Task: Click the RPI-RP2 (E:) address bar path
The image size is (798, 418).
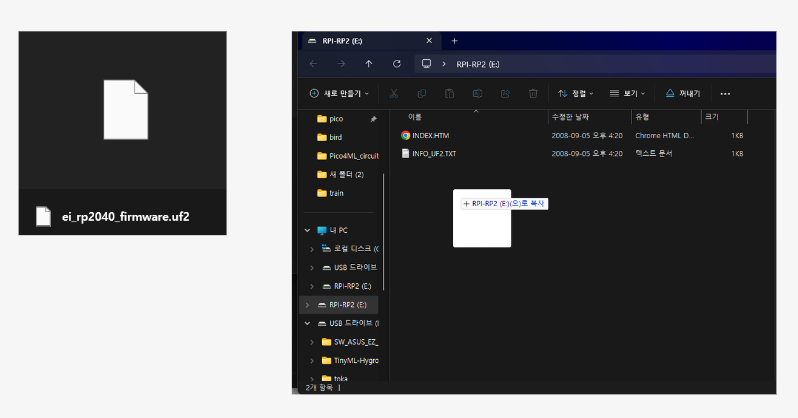Action: pos(477,64)
